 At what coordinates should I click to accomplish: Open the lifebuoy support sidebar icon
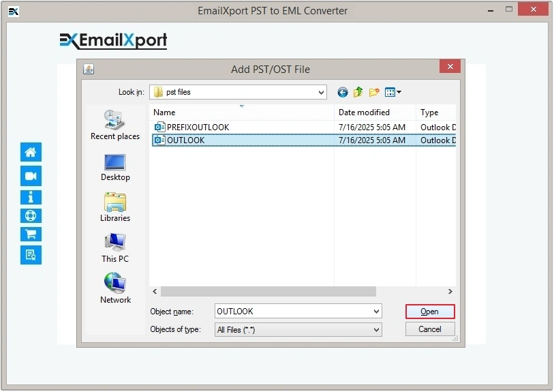31,215
